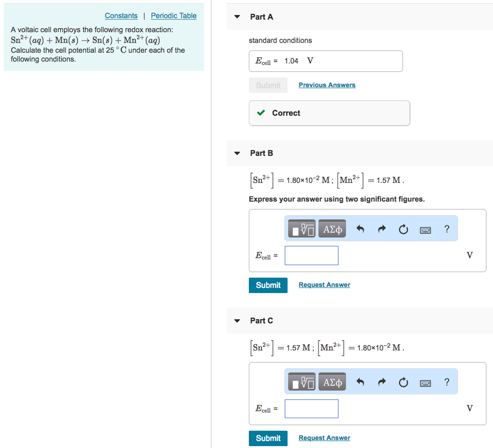
Task: Open the Greek symbols palette in Part B
Action: [332, 228]
